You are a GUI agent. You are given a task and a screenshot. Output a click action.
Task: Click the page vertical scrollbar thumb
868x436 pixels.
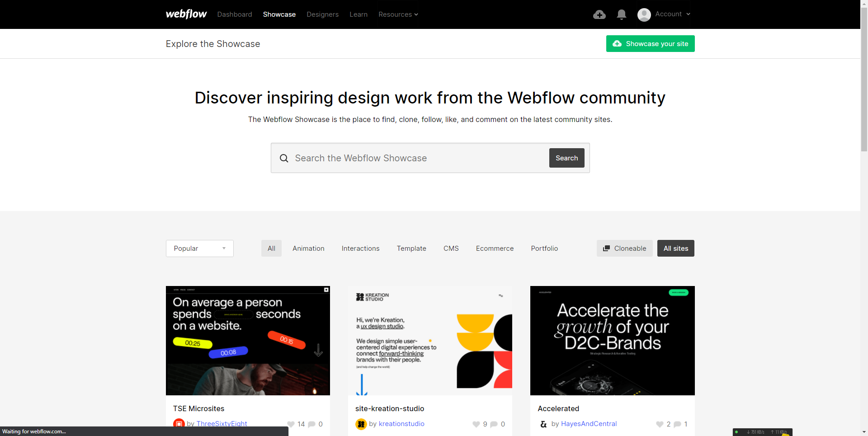point(864,79)
